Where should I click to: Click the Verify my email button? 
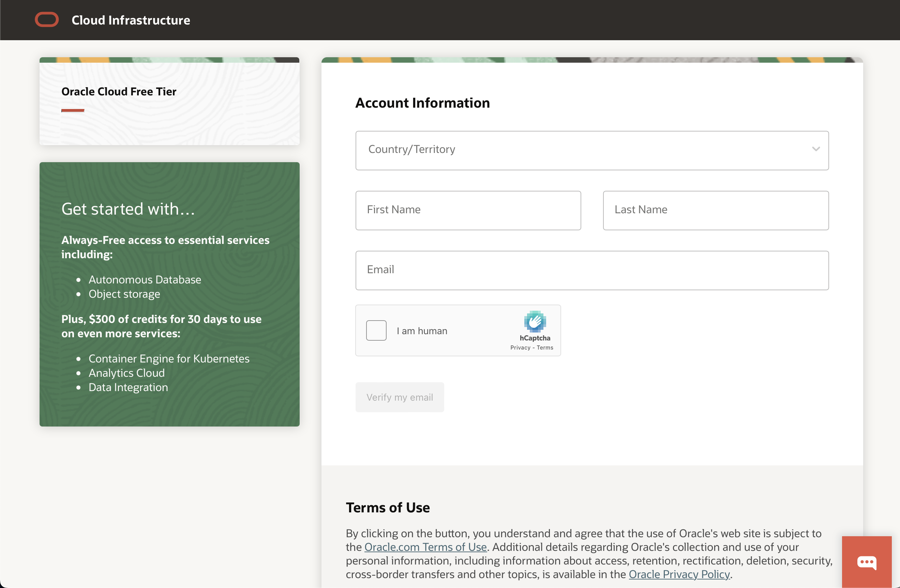tap(400, 397)
